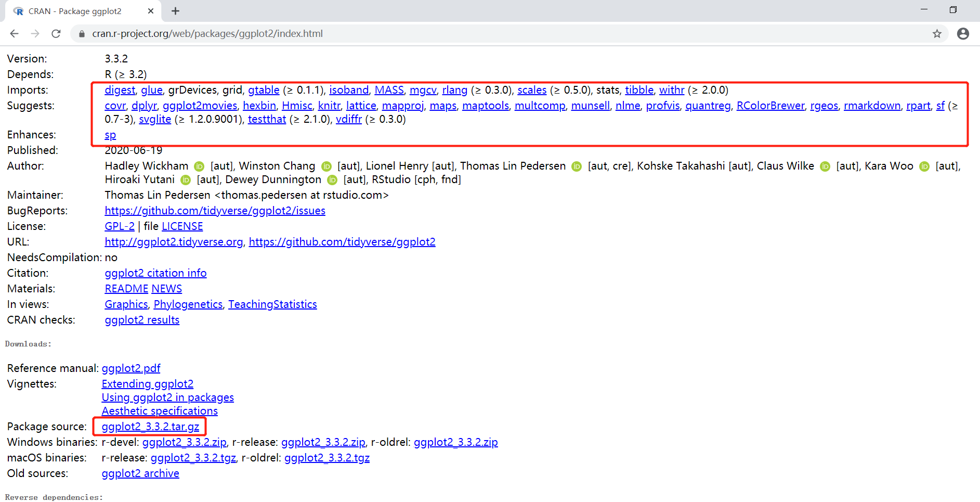The image size is (980, 502).
Task: Open the mapproj package link
Action: (x=403, y=106)
